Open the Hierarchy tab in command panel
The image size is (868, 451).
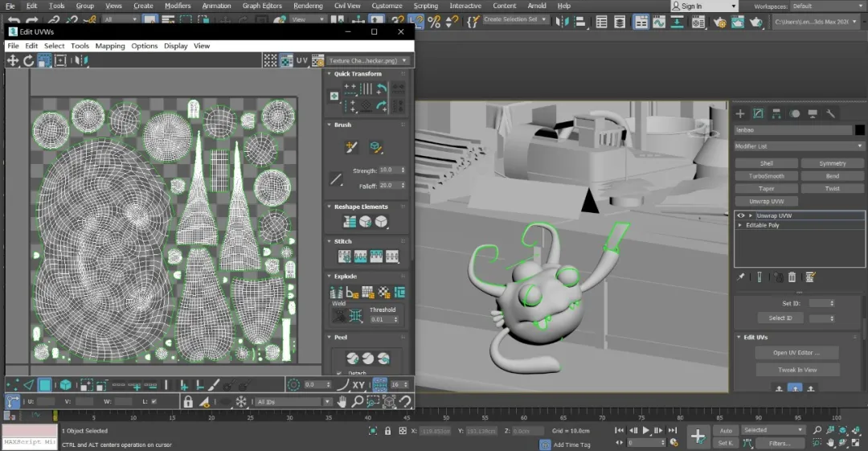click(x=777, y=113)
